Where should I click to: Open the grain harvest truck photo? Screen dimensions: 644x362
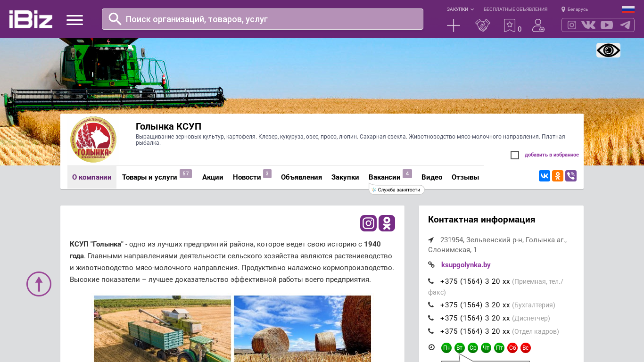tap(162, 329)
